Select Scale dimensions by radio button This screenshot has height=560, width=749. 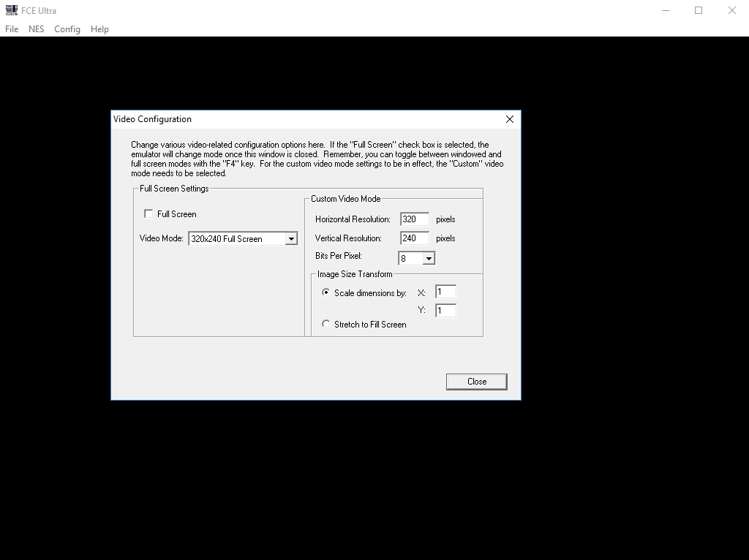pos(325,292)
